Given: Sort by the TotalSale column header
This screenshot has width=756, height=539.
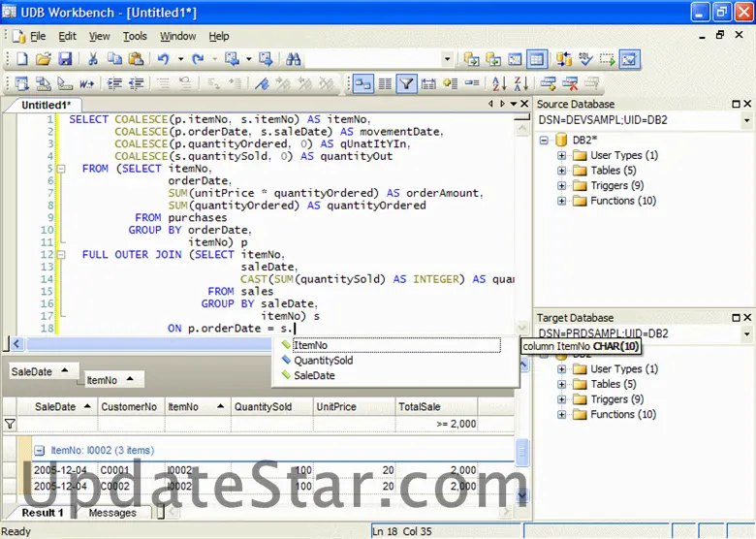Looking at the screenshot, I should [436, 407].
